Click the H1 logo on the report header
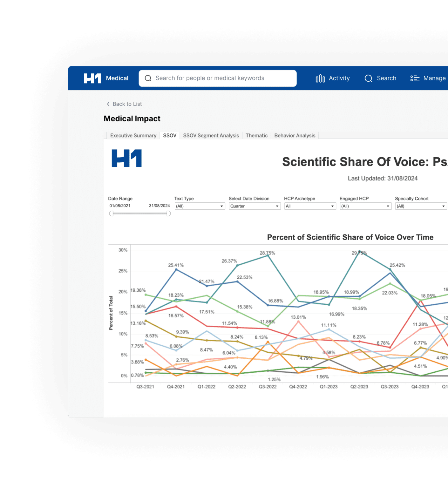This screenshot has width=448, height=488. [x=127, y=158]
